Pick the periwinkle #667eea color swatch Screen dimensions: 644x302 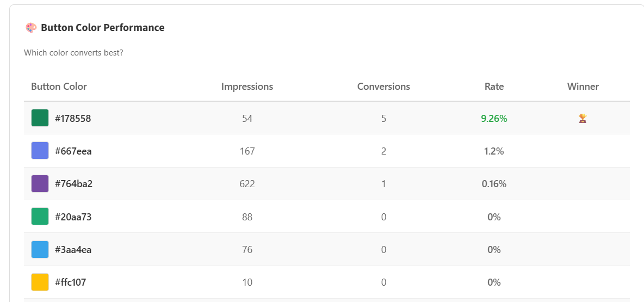click(40, 151)
